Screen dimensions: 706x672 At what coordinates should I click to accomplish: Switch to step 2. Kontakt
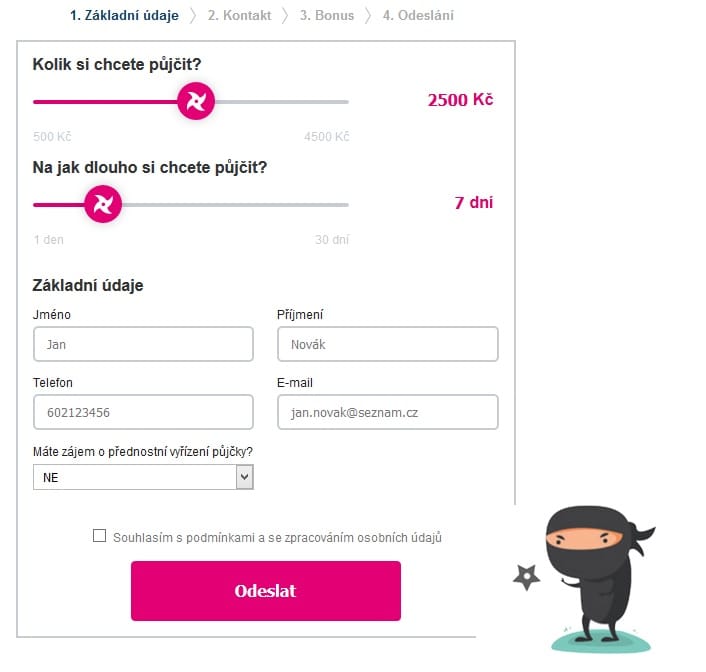point(240,15)
